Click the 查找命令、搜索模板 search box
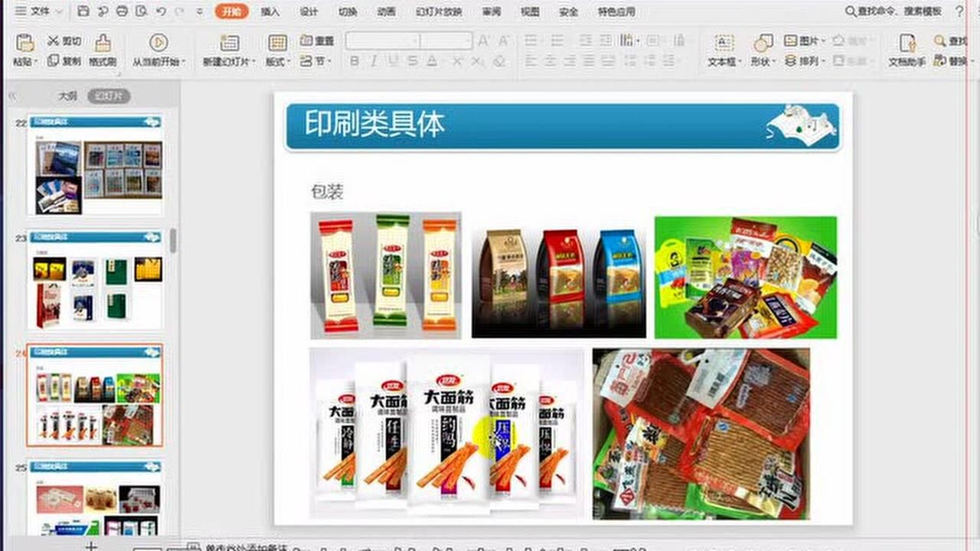This screenshot has width=980, height=551. click(x=893, y=11)
